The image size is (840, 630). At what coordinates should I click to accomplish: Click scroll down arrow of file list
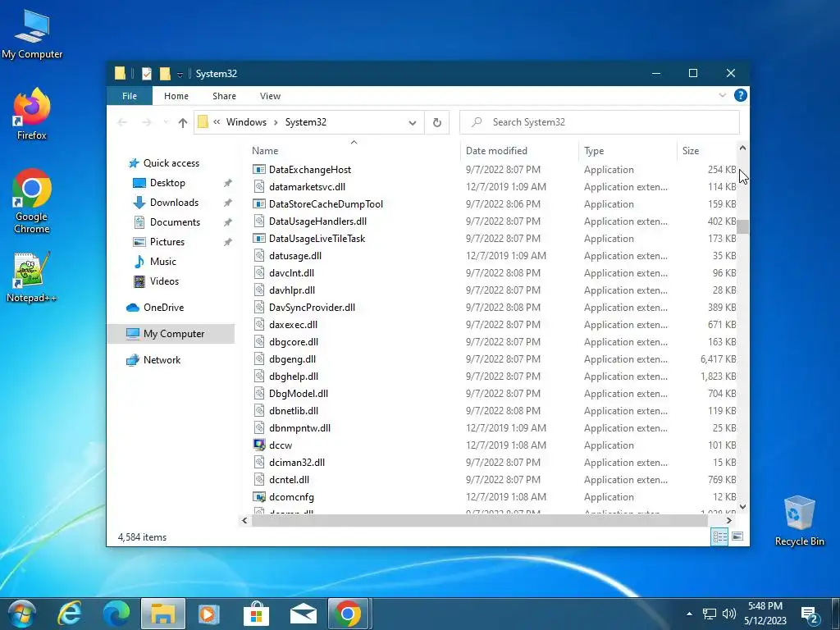[x=742, y=506]
